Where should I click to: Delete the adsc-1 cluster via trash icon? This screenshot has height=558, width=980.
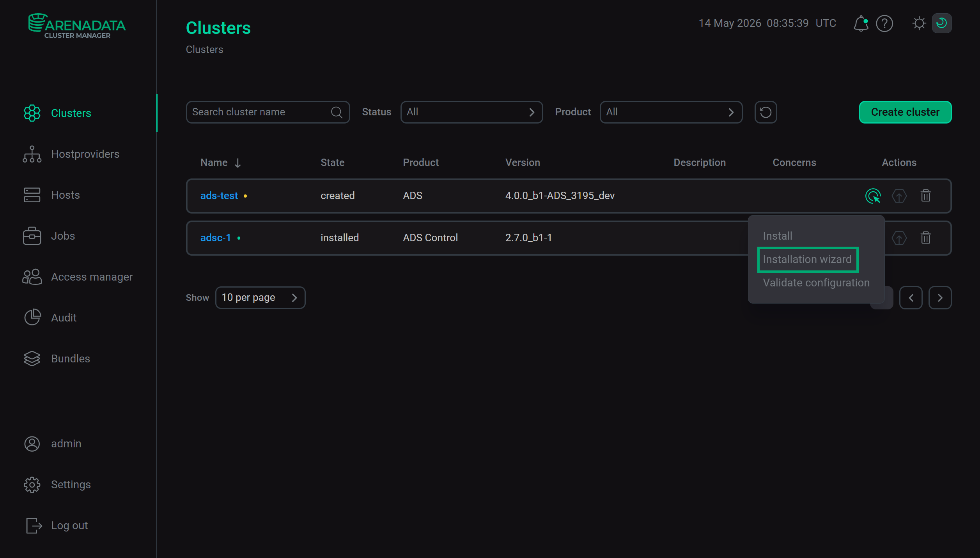click(x=926, y=238)
